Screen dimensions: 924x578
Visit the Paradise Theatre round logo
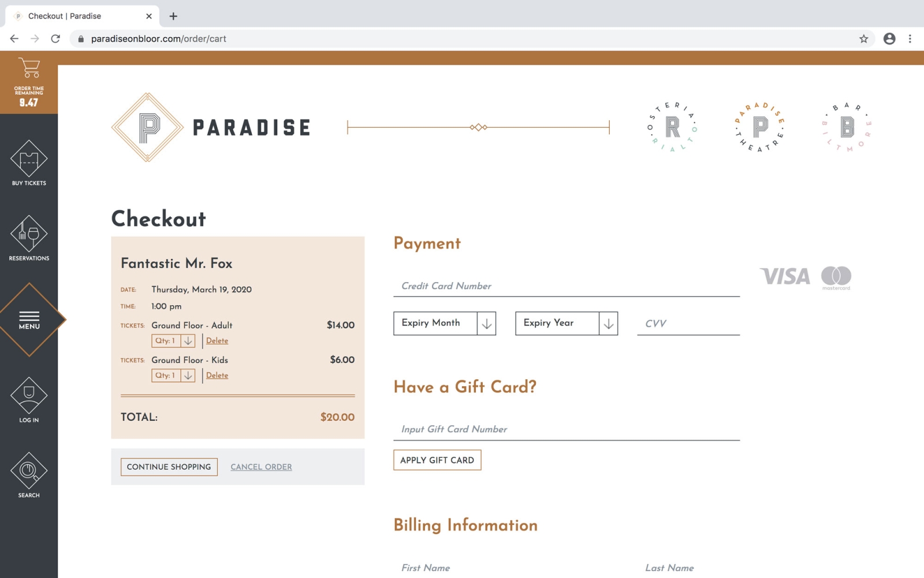tap(760, 127)
